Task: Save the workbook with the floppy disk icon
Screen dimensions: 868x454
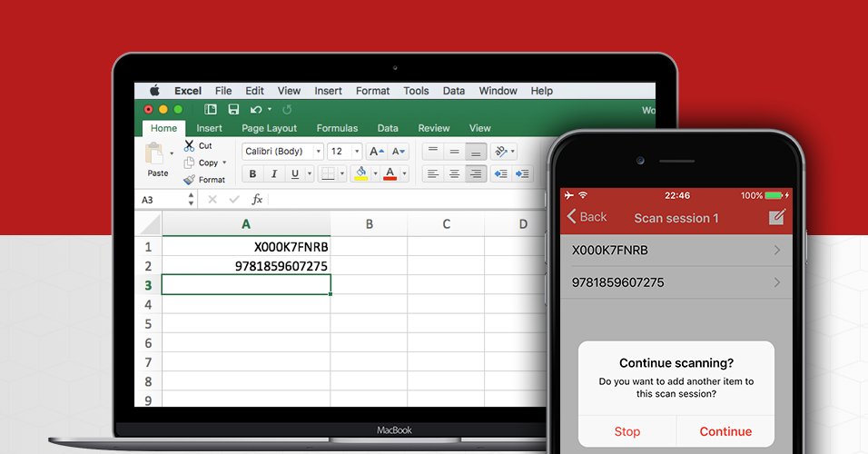Action: tap(233, 110)
